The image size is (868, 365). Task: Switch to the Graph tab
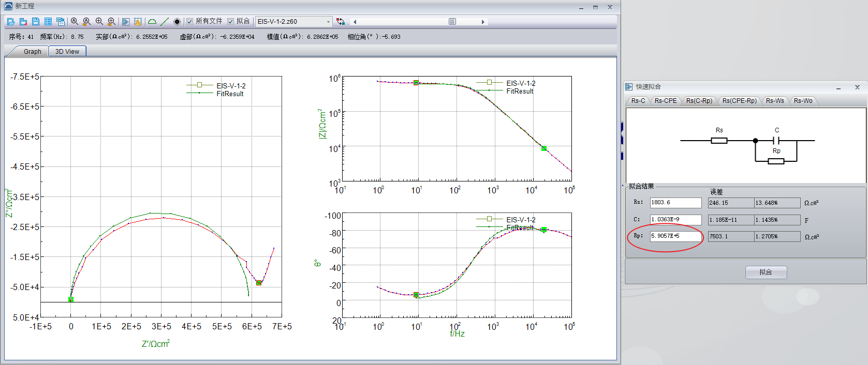(x=32, y=52)
